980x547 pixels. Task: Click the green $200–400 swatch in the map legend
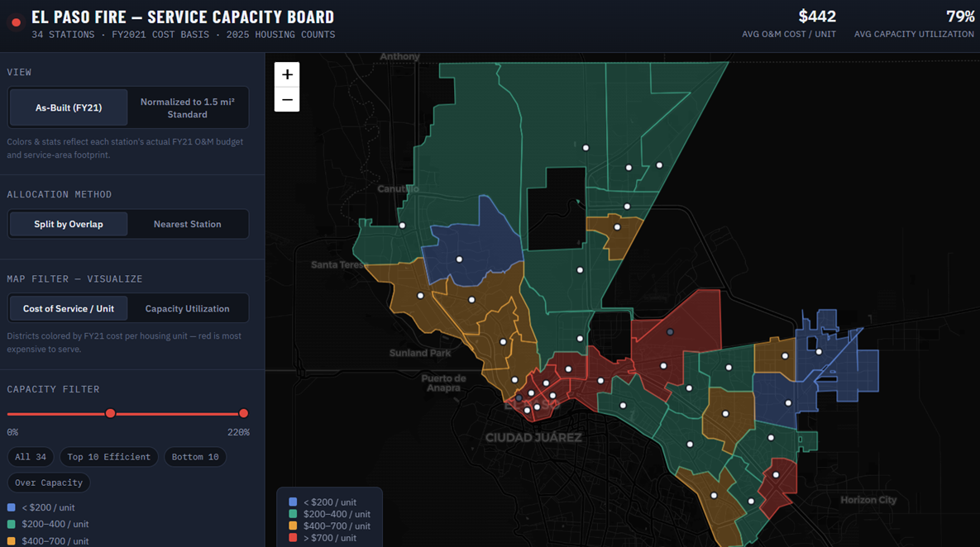[x=293, y=513]
